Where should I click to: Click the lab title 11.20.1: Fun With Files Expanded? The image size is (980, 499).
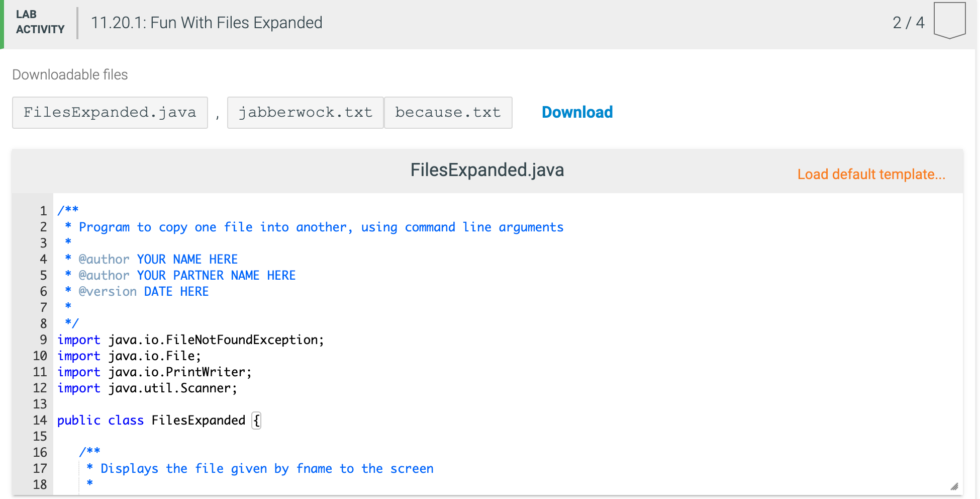(x=207, y=23)
